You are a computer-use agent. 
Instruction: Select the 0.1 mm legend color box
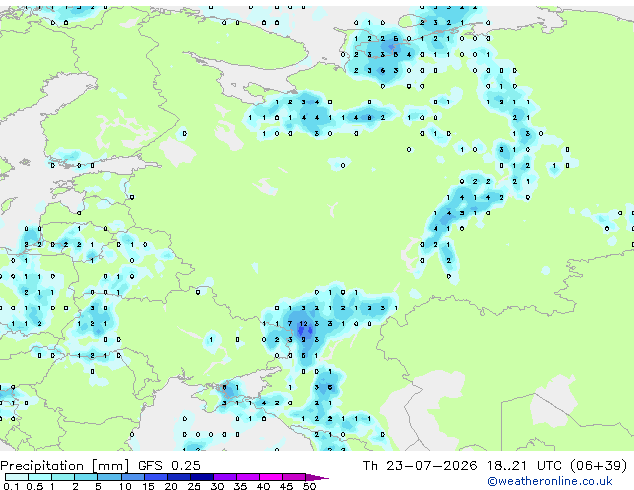[17, 477]
